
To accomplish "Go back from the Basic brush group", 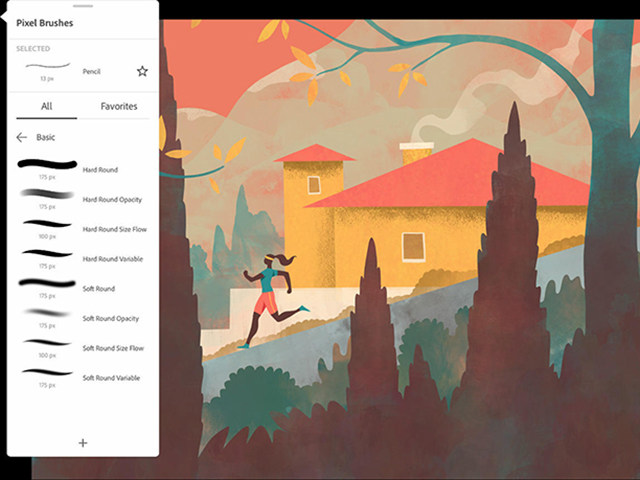I will point(22,137).
